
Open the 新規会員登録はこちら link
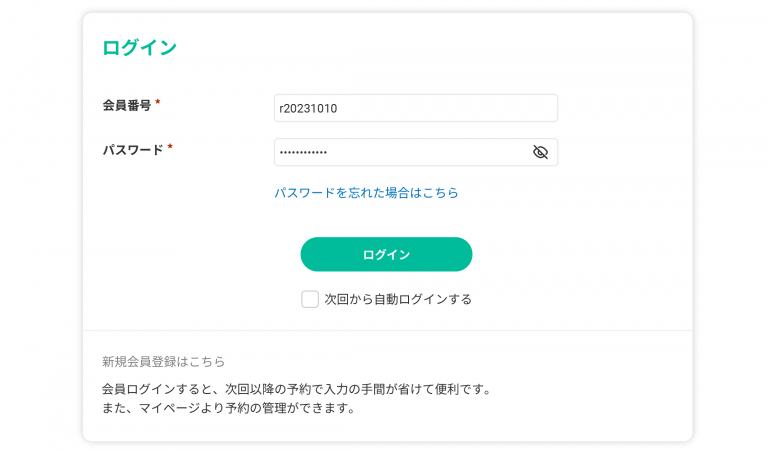coord(163,362)
